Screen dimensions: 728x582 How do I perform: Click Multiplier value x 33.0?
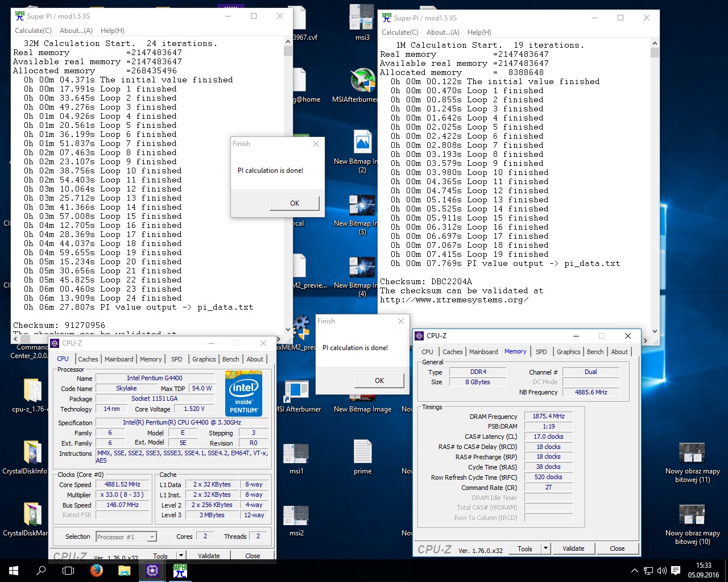[x=122, y=494]
